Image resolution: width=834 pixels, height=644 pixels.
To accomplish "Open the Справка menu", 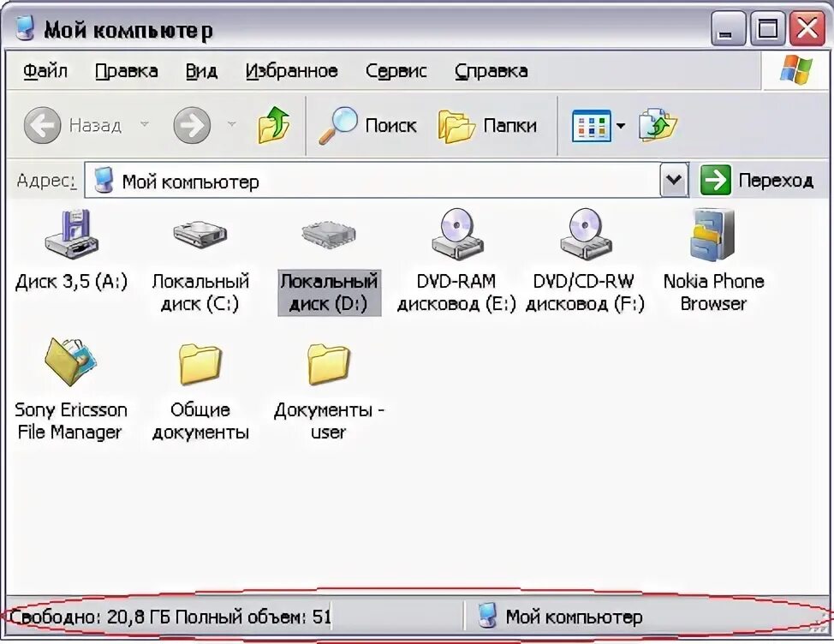I will pos(491,71).
